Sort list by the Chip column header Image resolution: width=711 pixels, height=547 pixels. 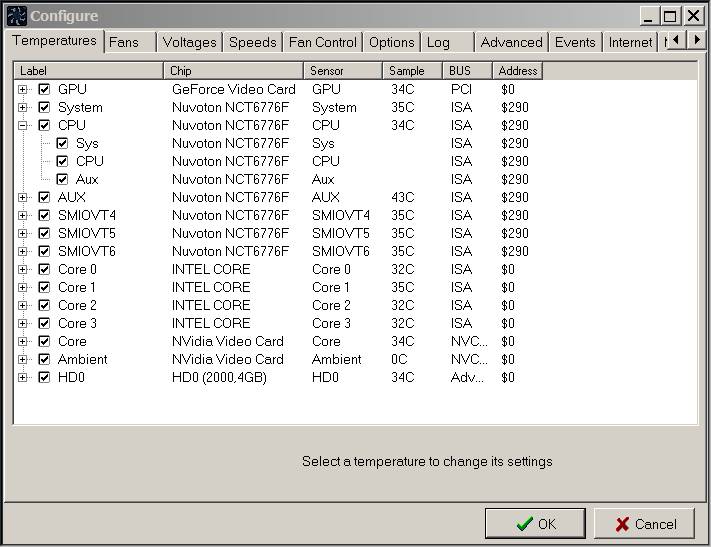pyautogui.click(x=233, y=71)
